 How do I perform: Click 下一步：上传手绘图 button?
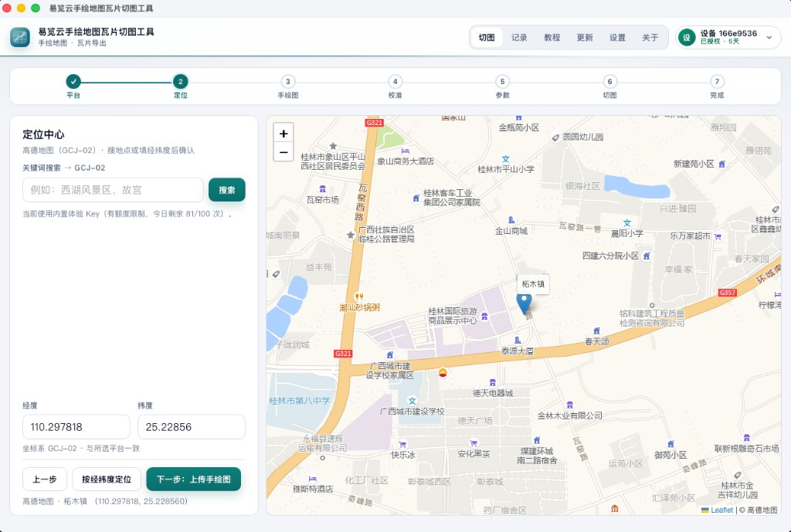click(x=194, y=479)
